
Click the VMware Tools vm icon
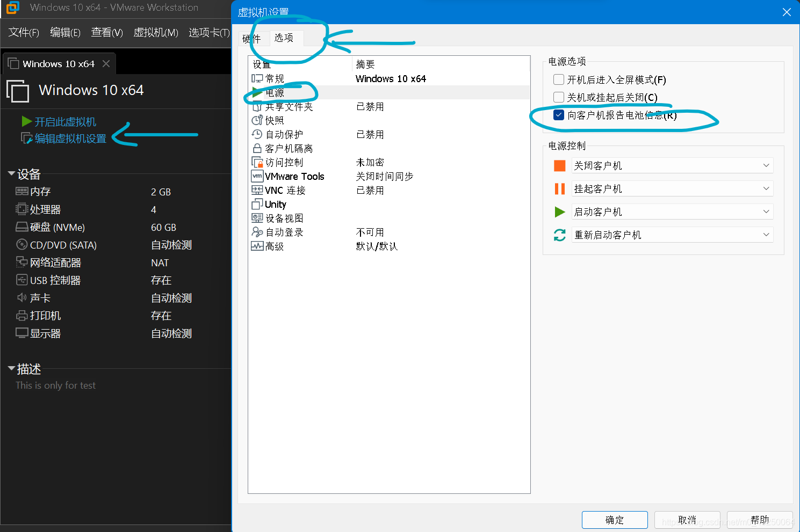(x=257, y=176)
